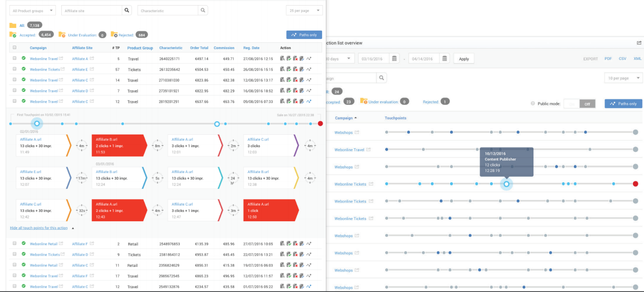
Task: Click the red sale endpoint on expanded timeline
Action: [321, 124]
